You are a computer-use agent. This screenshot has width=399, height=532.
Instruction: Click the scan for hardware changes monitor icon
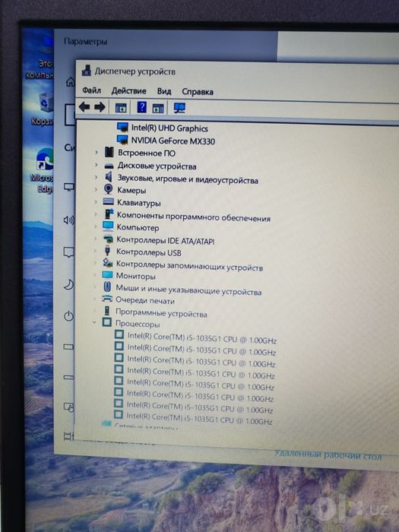[179, 108]
